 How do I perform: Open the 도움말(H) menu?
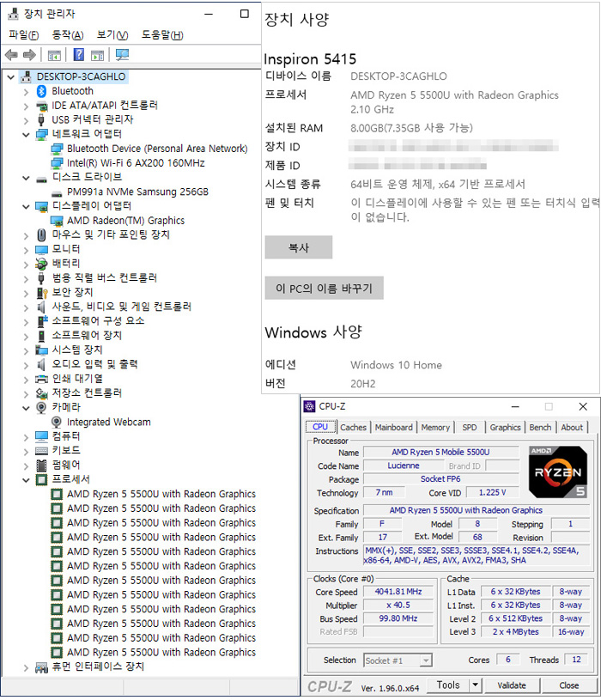coord(162,35)
